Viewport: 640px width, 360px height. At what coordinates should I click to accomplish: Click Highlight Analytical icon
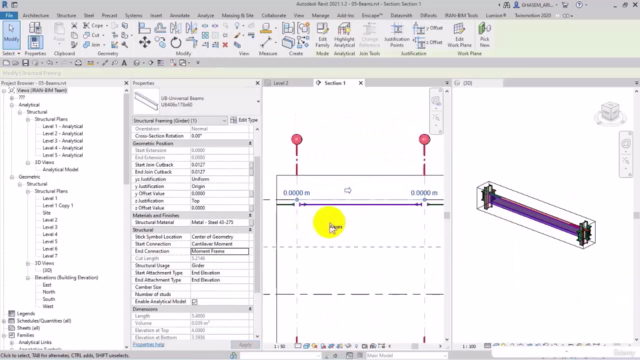[x=344, y=35]
